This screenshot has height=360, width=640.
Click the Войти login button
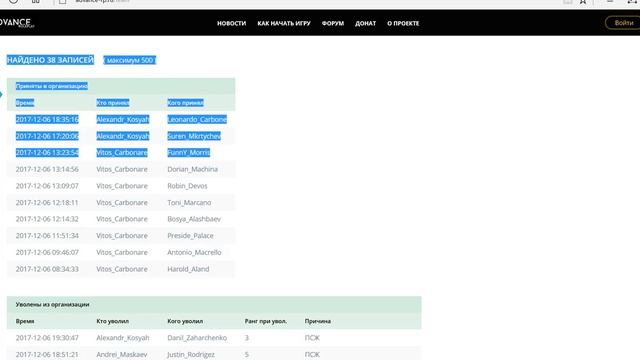pos(623,23)
